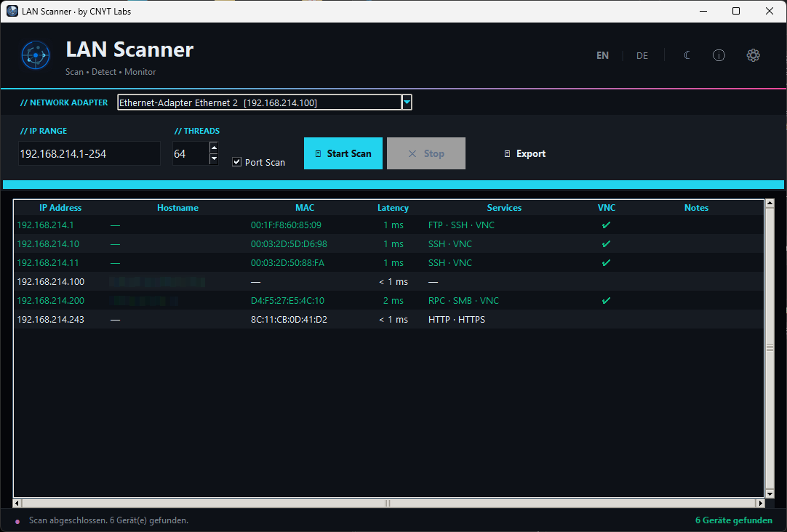Select row with IP 192.168.214.200
The image size is (787, 532).
click(388, 301)
